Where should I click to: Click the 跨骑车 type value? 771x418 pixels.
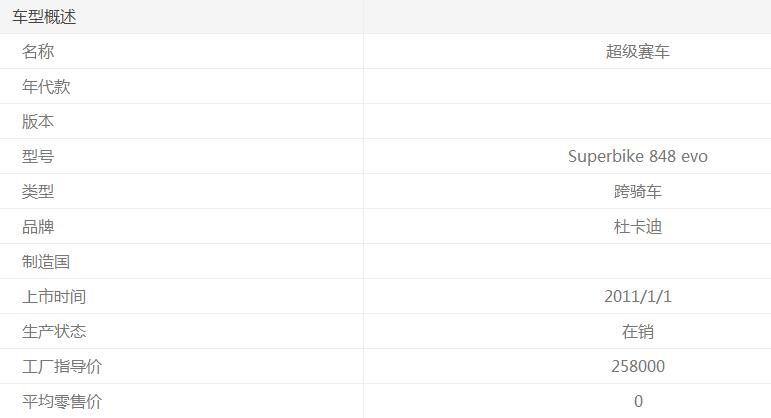(637, 192)
